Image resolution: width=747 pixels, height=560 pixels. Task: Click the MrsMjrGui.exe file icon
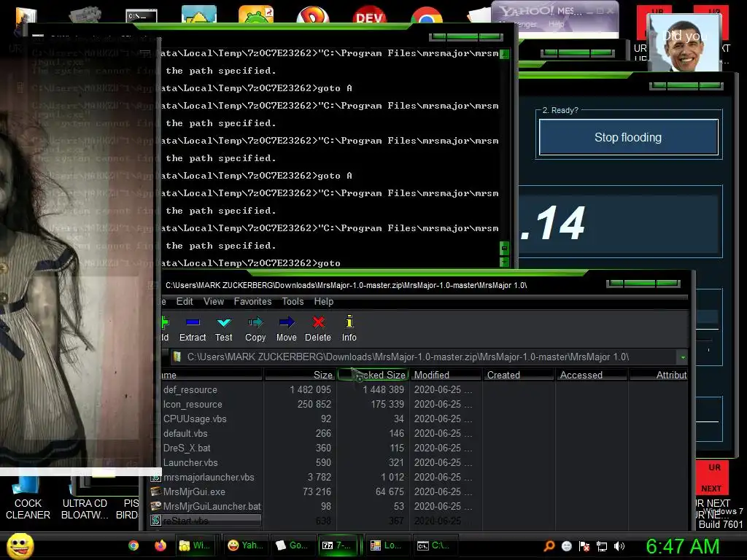coord(156,491)
